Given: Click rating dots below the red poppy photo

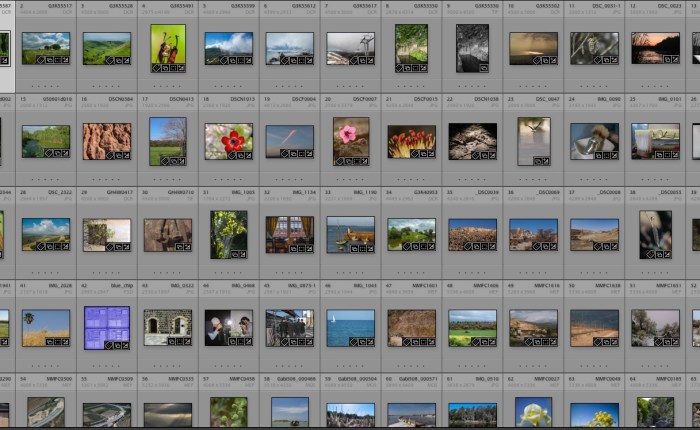Looking at the screenshot, I should click(228, 180).
